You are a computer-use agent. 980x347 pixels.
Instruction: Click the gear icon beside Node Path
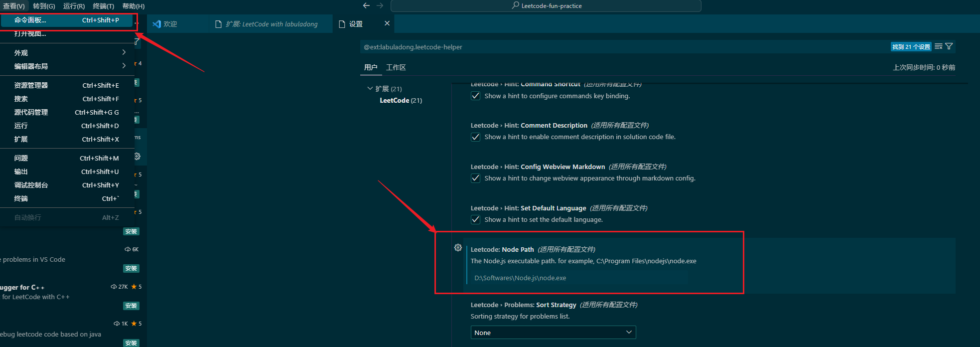458,248
